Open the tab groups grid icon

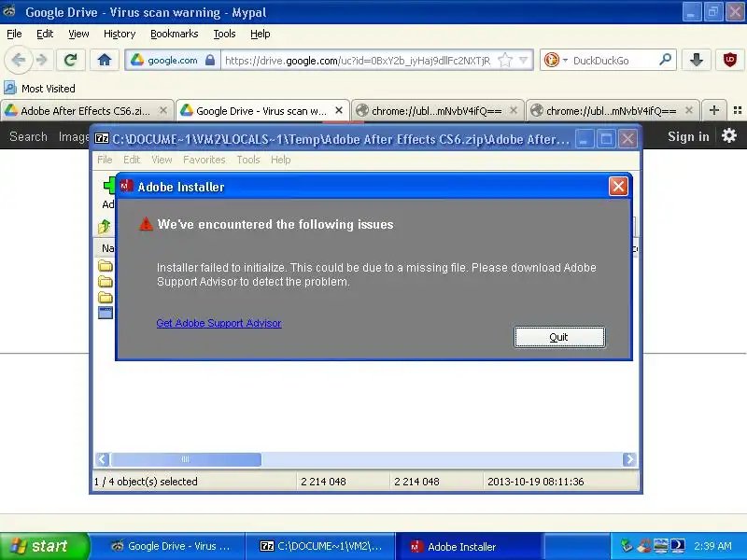[x=738, y=110]
